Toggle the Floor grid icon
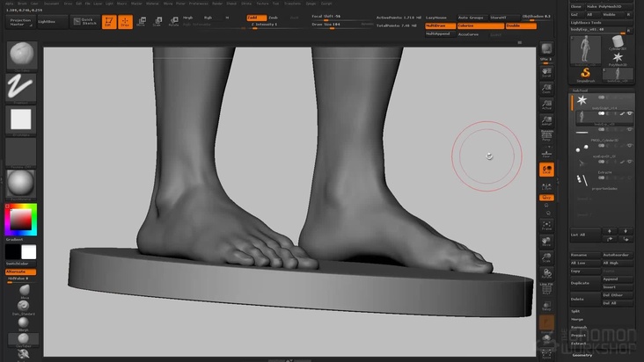Viewport: 644px width, 362px height. click(546, 153)
